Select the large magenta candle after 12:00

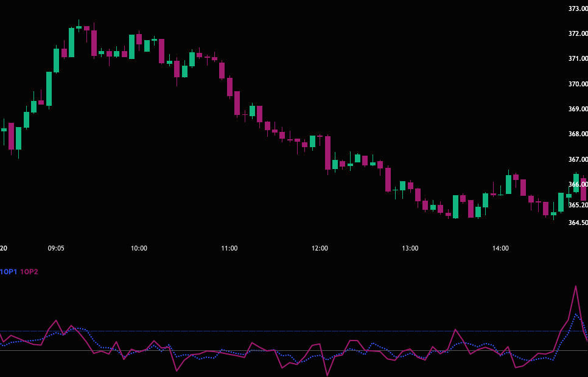327,153
